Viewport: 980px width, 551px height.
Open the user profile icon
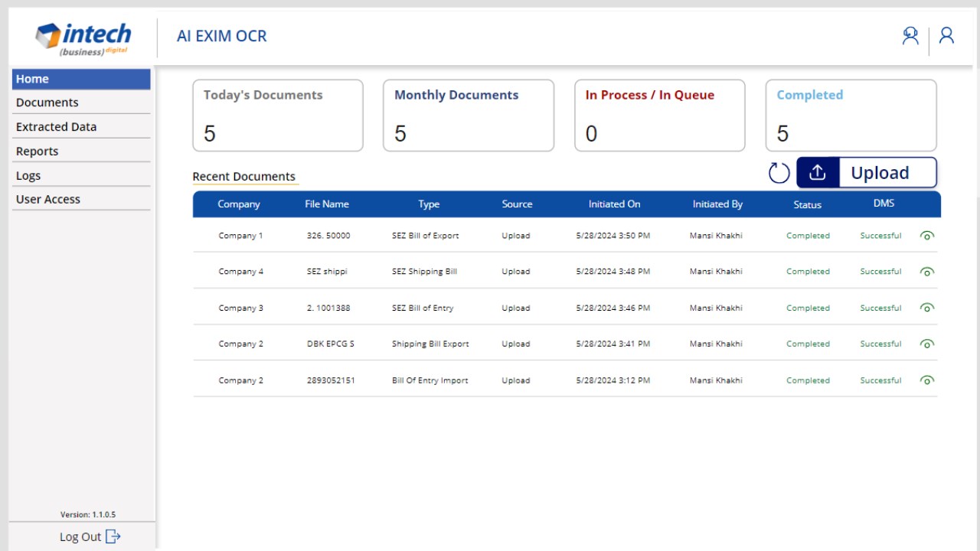click(x=947, y=35)
